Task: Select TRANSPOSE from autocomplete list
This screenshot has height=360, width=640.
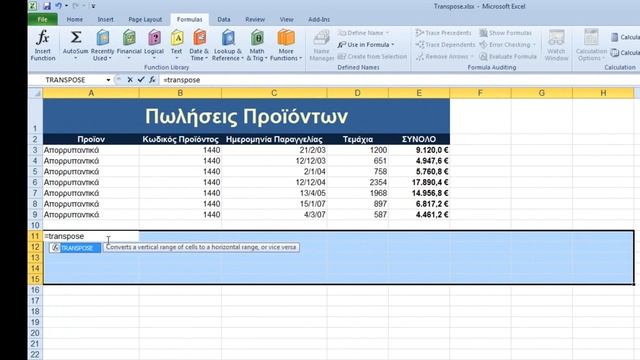Action: click(x=75, y=248)
